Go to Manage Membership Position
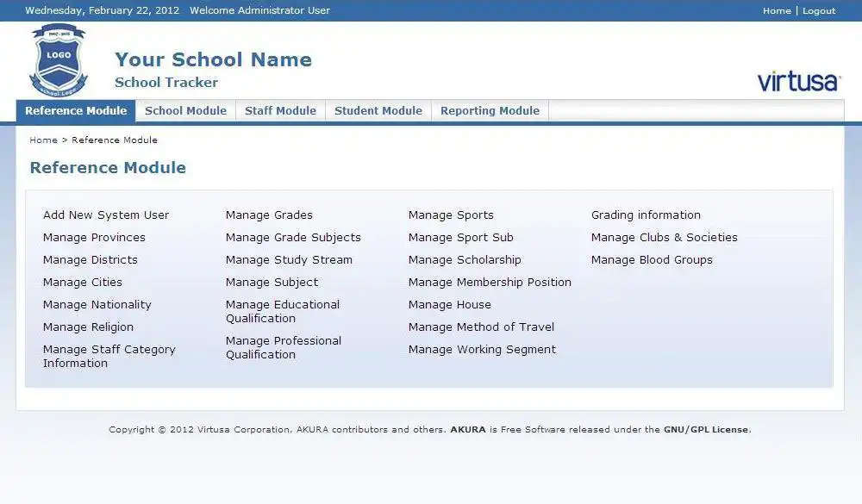This screenshot has height=504, width=862. (x=490, y=282)
